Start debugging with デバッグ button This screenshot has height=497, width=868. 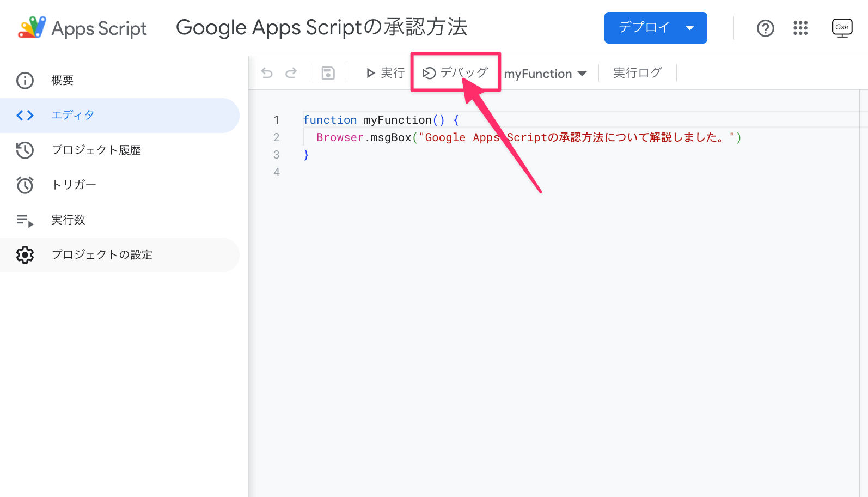click(x=455, y=72)
